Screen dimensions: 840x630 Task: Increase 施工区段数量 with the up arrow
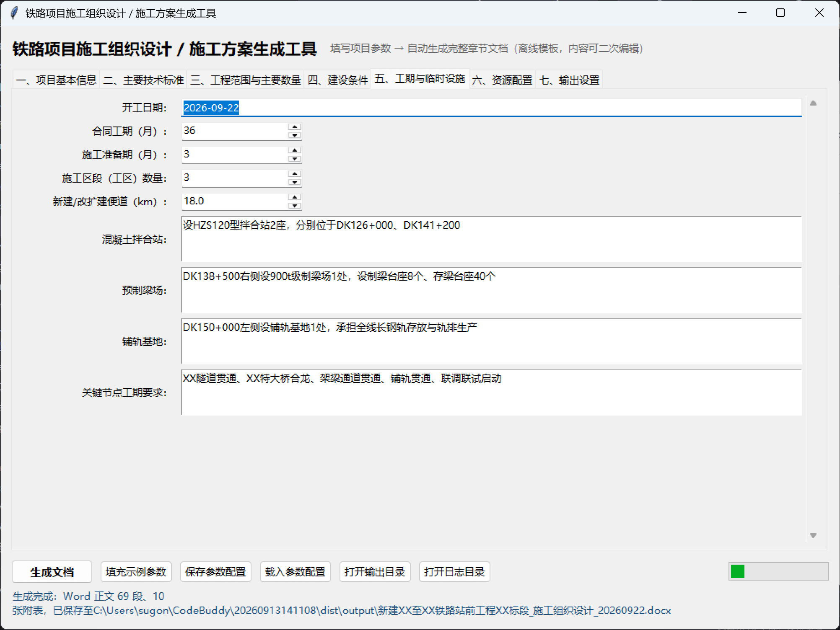(295, 174)
